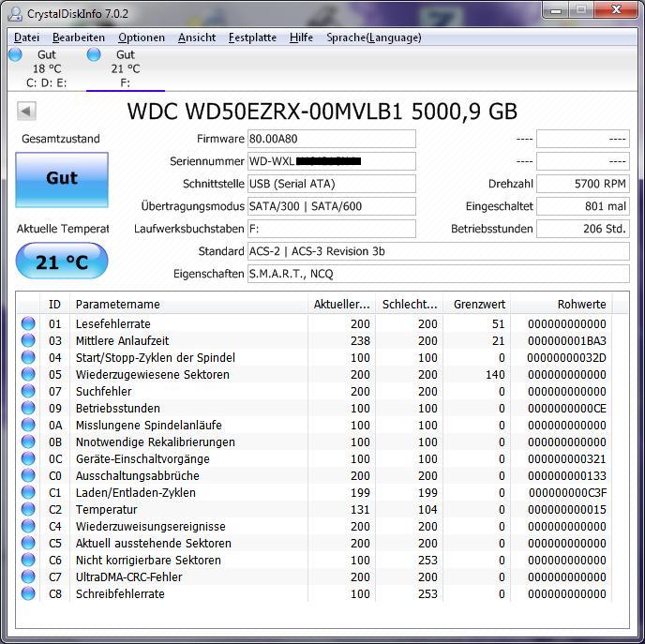Select raw value 000000000C3F
Screen dimensions: 645x644
pyautogui.click(x=568, y=493)
